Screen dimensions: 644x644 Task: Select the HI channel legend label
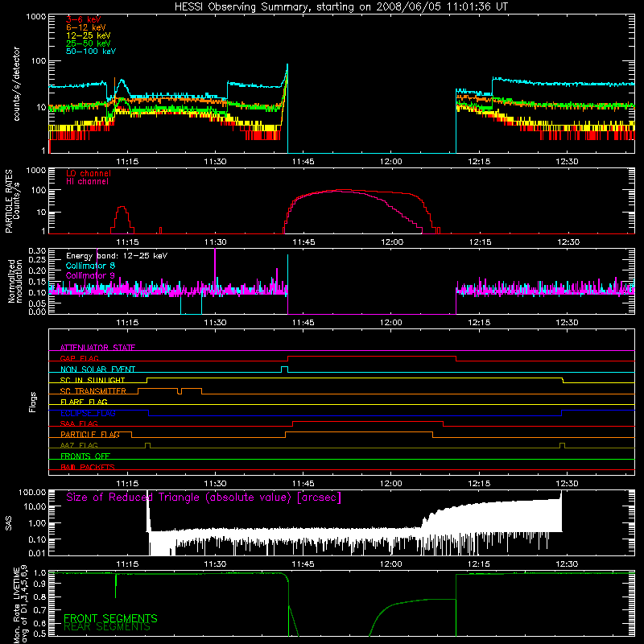pos(87,182)
